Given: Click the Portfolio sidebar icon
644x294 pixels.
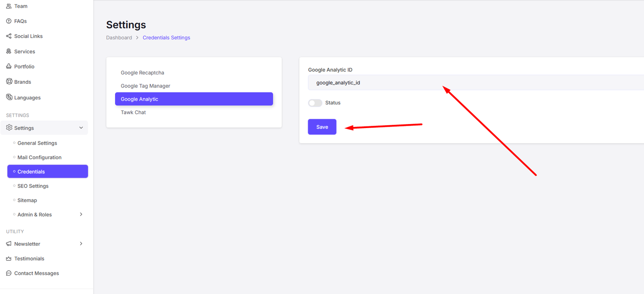Looking at the screenshot, I should (9, 66).
